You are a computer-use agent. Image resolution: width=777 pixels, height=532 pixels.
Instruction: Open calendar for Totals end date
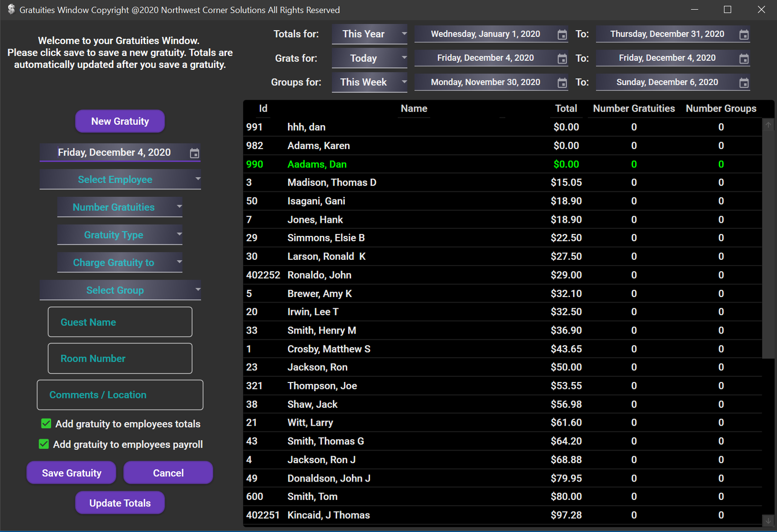(x=743, y=34)
